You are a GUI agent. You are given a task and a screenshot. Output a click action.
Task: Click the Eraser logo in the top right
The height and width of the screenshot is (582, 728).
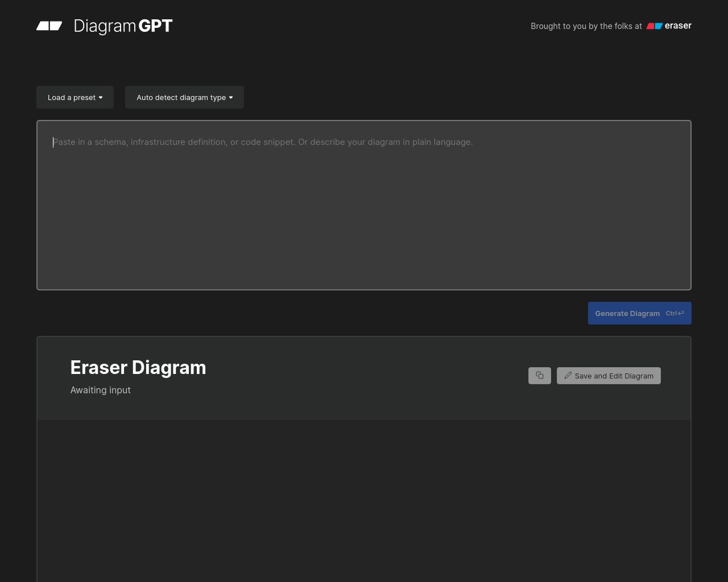(668, 26)
